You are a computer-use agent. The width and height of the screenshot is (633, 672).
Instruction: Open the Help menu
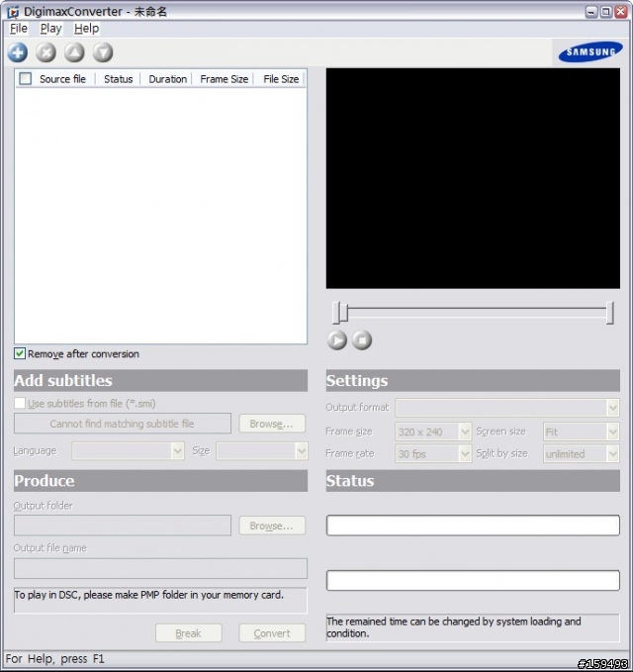click(86, 29)
